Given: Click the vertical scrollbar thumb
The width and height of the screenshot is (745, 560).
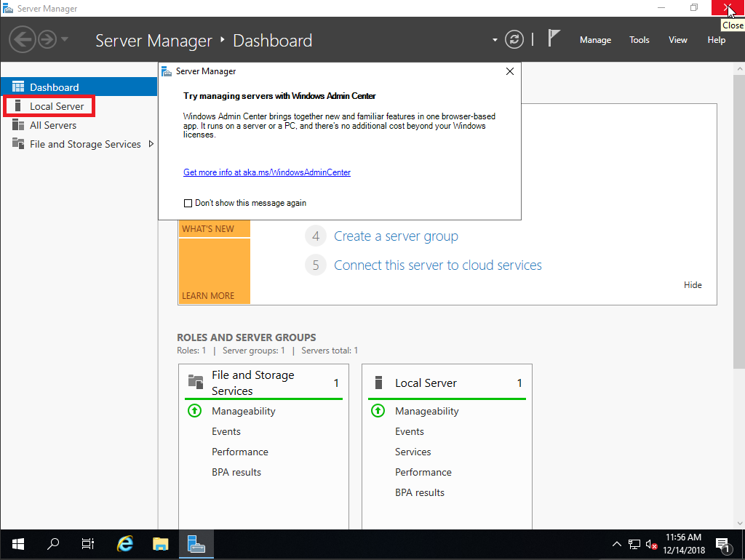Looking at the screenshot, I should [739, 221].
